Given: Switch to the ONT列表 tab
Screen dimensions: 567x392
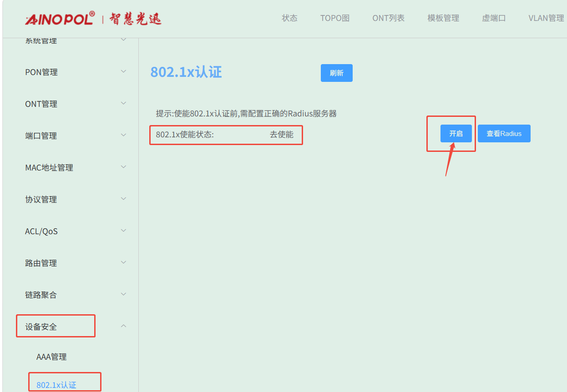Looking at the screenshot, I should [388, 18].
